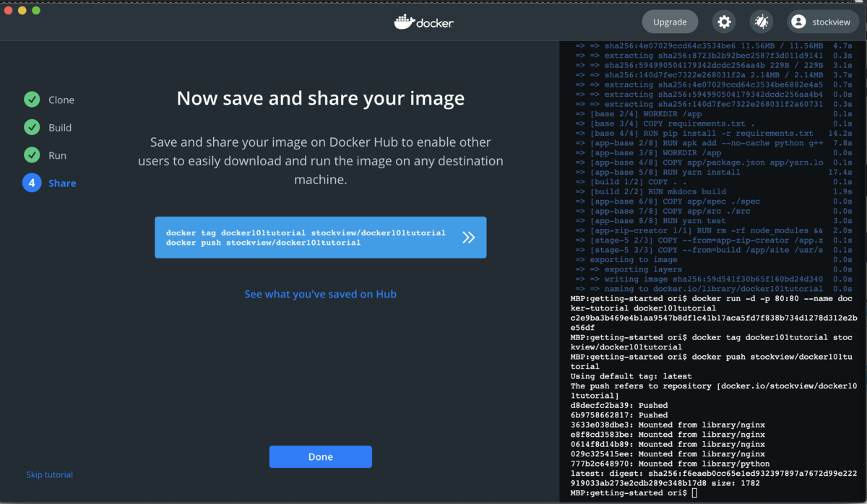Viewport: 867px width, 504px height.
Task: Click the Upgrade button
Action: 670,22
